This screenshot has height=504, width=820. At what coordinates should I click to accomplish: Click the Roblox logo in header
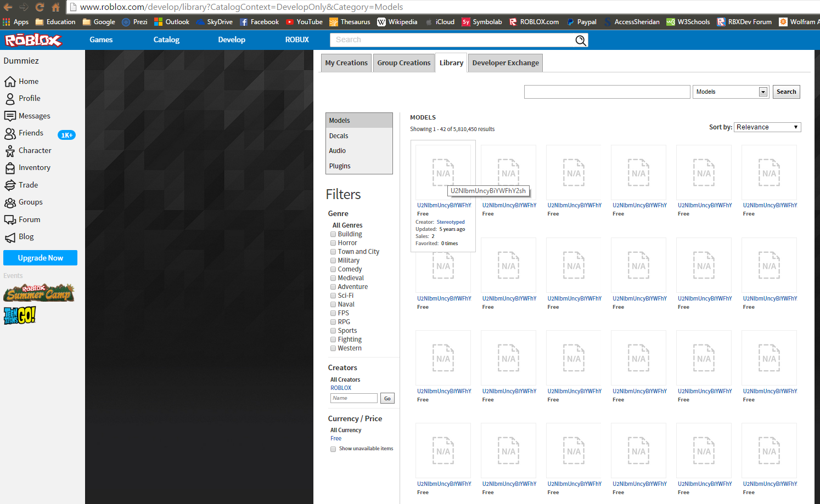(x=33, y=40)
